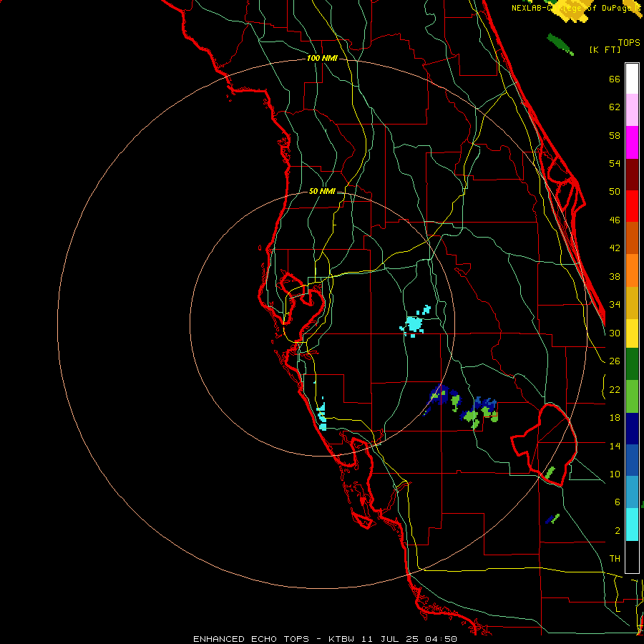
Task: Click the Enhanced Echo Tops KTBW caption
Action: (325, 639)
